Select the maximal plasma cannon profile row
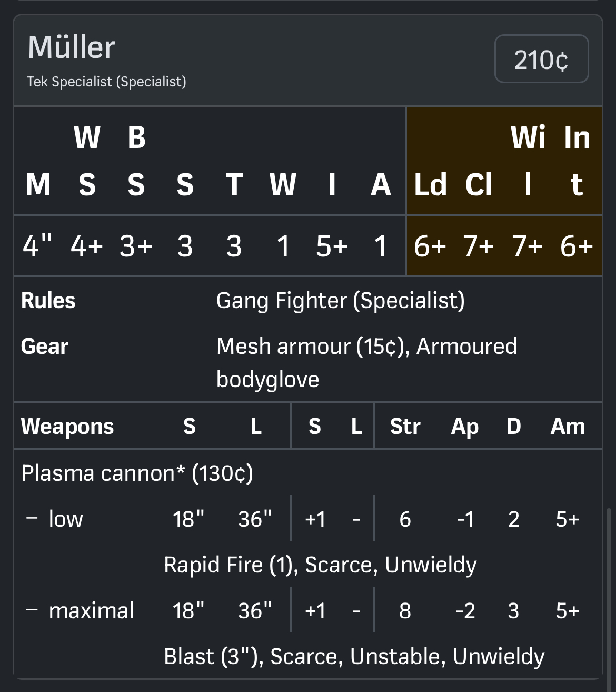This screenshot has width=616, height=692. click(x=91, y=610)
